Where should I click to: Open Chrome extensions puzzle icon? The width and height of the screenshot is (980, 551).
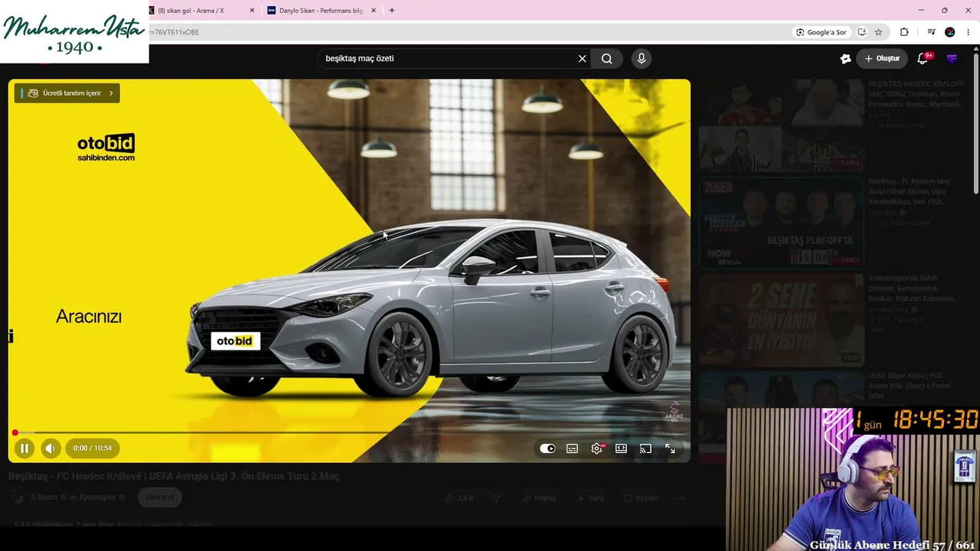tap(904, 32)
